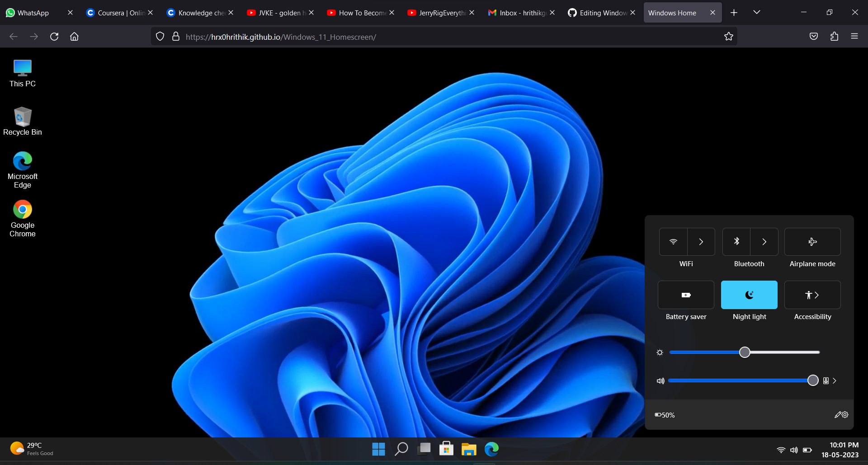Open the Firefox hamburger application menu
The width and height of the screenshot is (868, 465).
click(854, 37)
